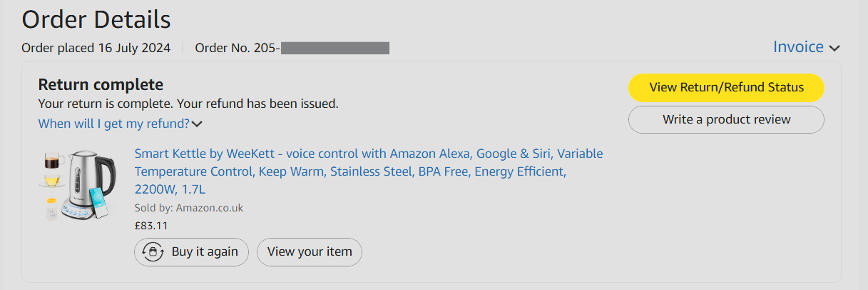
Task: Click the Order placed 16 July 2024 text
Action: 96,49
